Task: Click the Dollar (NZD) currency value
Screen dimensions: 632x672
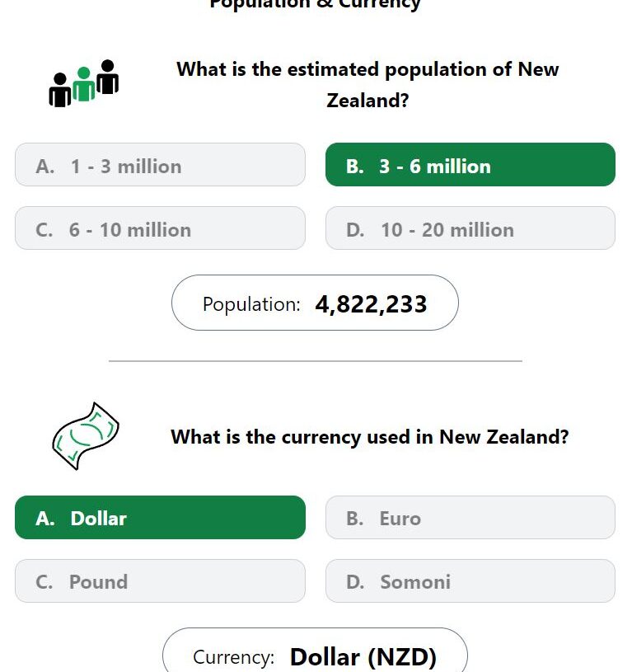Action: click(x=363, y=657)
